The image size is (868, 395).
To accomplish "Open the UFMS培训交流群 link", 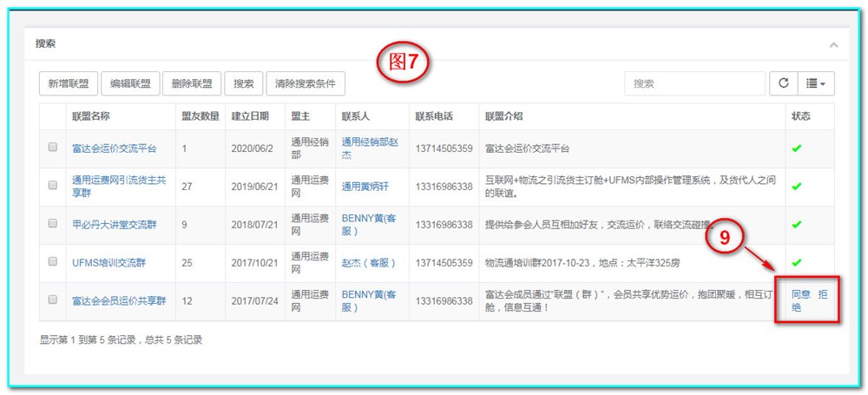I will tap(109, 262).
